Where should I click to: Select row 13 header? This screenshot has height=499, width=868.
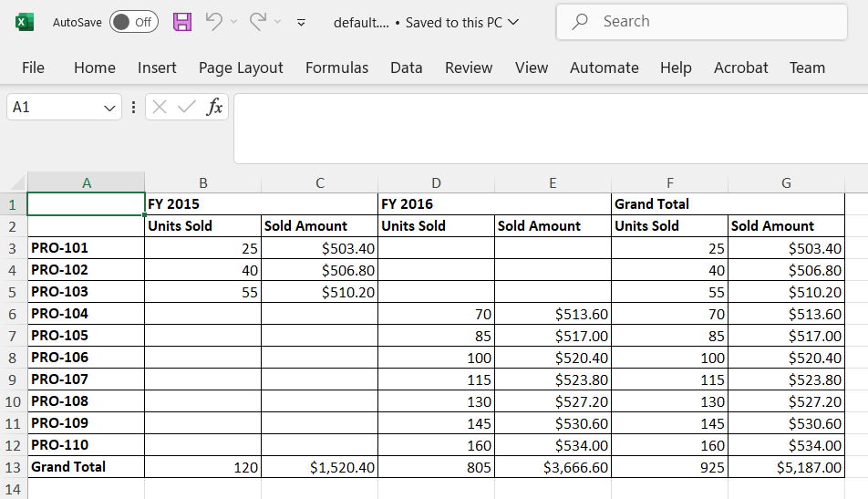tap(13, 467)
